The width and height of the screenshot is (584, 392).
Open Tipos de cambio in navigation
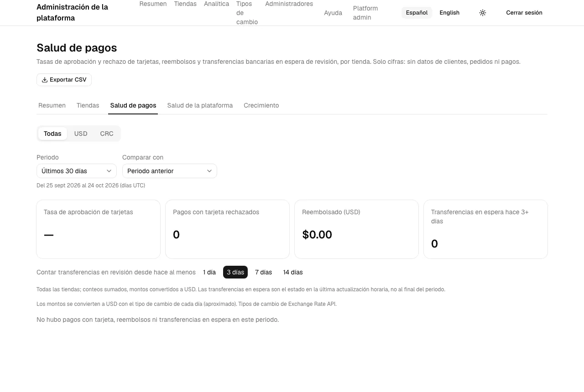247,13
